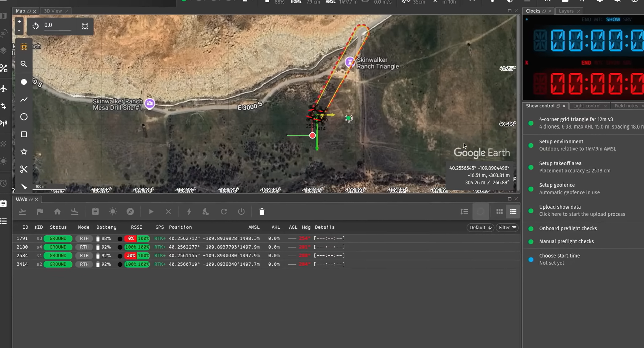
Task: Activate the scissors cut tool
Action: coord(24,169)
